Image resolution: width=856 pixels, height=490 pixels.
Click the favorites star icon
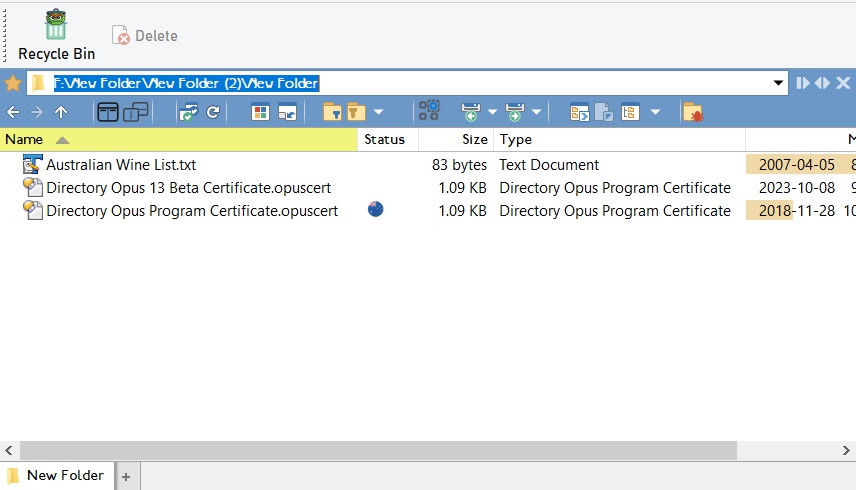[13, 83]
